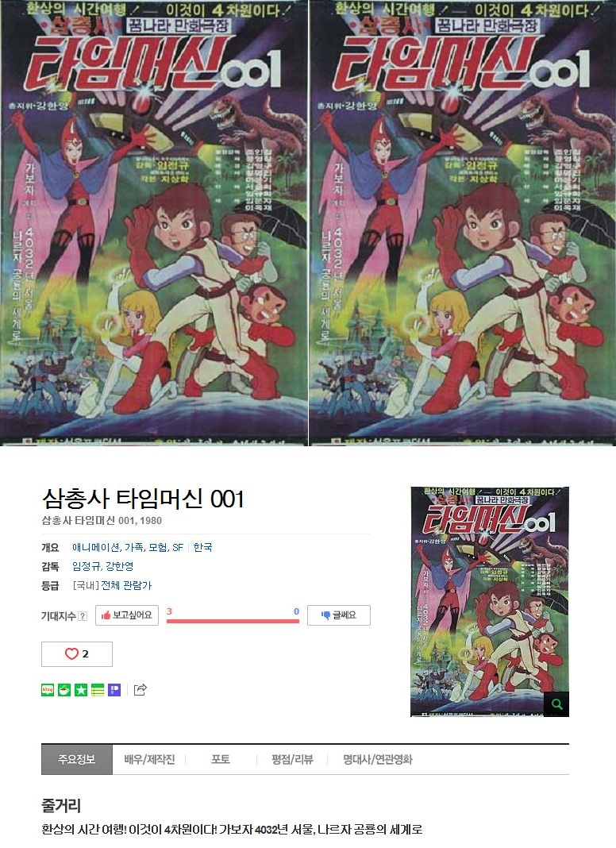Image resolution: width=616 pixels, height=848 pixels.
Task: Click the 기대지수 question mark help icon
Action: pyautogui.click(x=83, y=616)
